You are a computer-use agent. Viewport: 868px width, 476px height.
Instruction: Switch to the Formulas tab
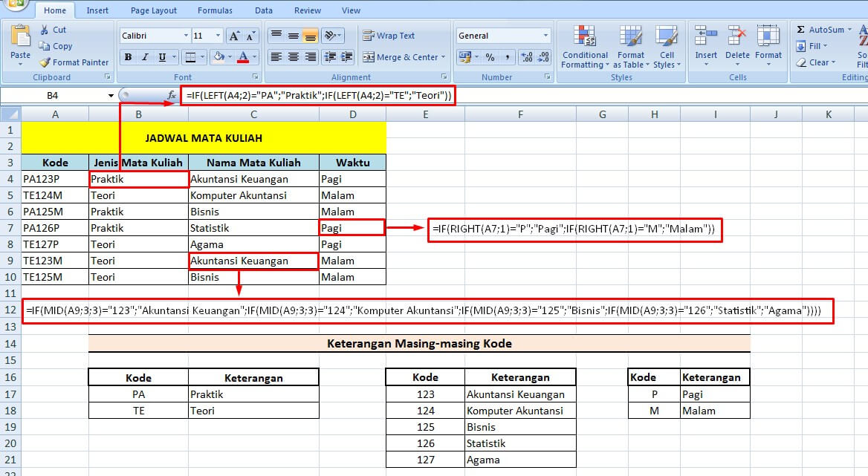coord(215,10)
